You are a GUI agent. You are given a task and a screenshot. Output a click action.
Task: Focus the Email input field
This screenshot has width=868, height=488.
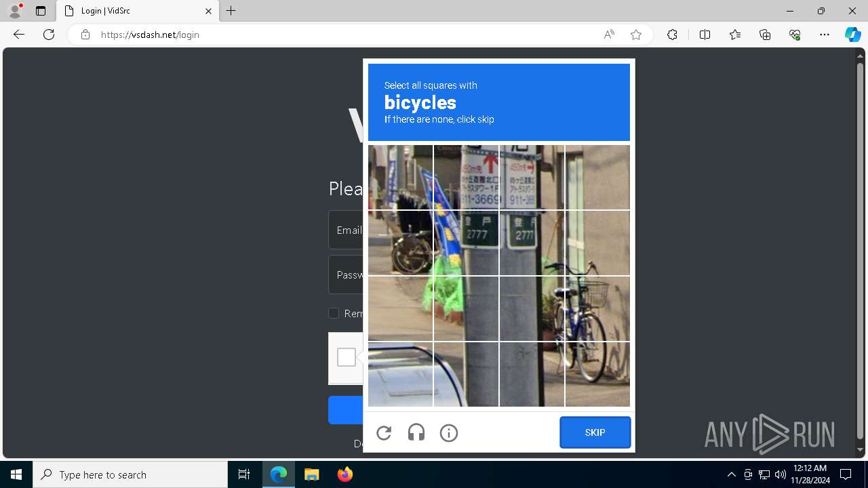(346, 230)
